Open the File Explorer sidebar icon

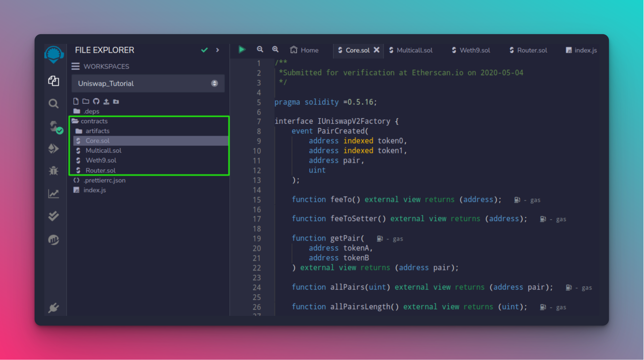click(x=53, y=81)
